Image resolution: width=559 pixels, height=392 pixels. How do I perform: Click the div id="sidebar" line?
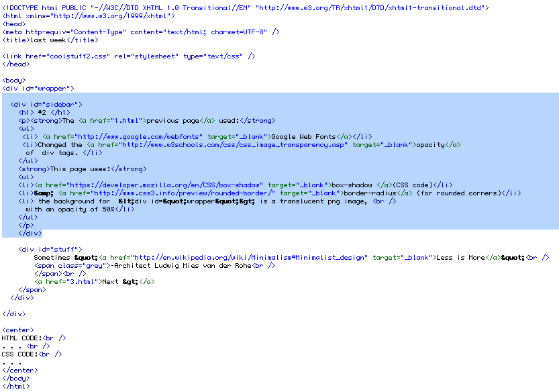pyautogui.click(x=46, y=105)
